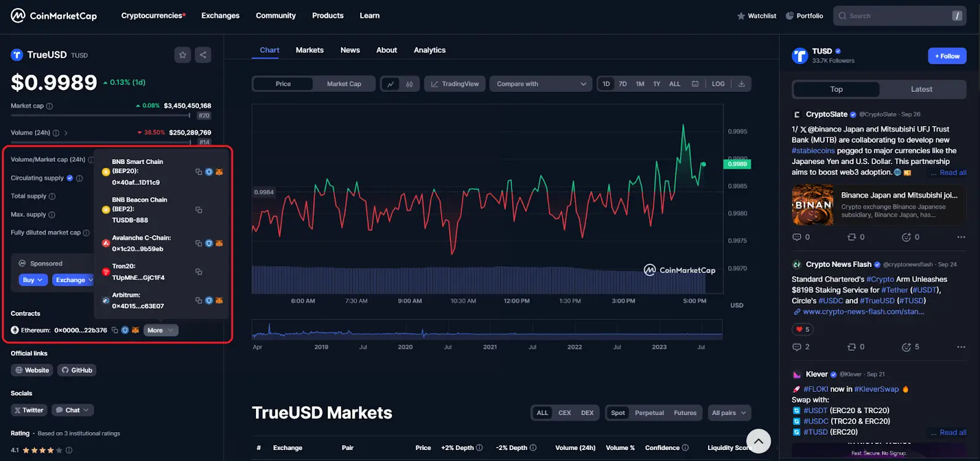Add TrueUSD to watchlist with star icon
This screenshot has height=461, width=980.
click(183, 55)
